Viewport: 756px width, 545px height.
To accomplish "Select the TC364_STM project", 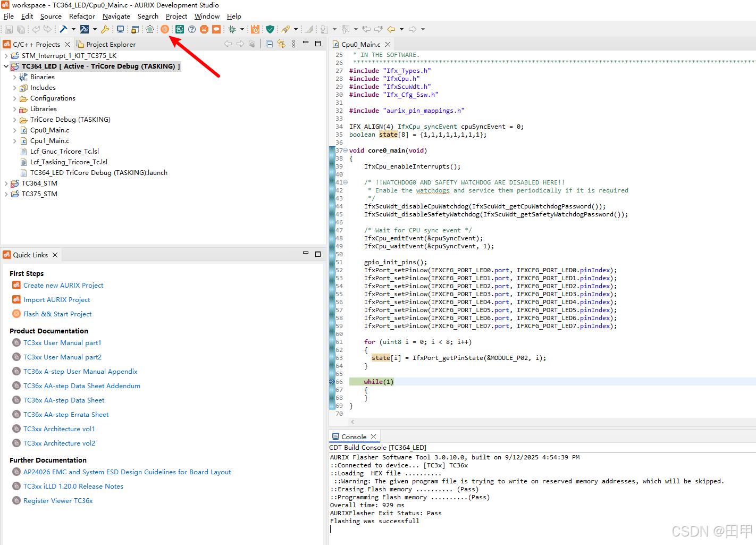I will pyautogui.click(x=39, y=183).
